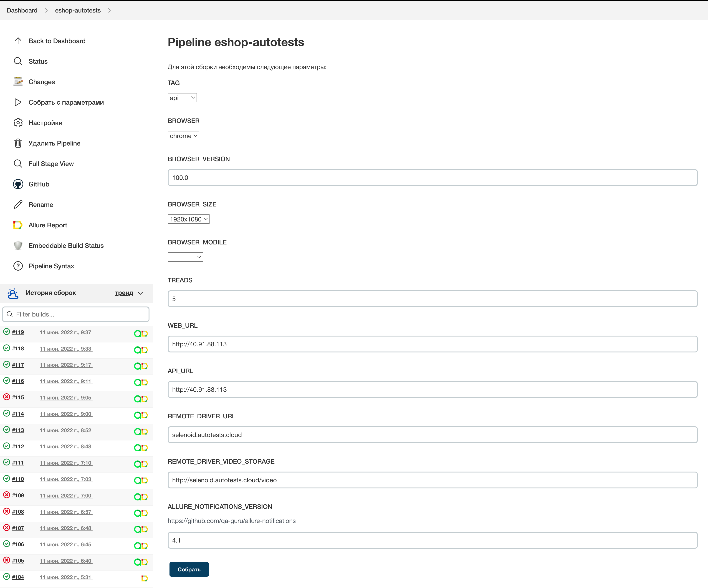This screenshot has width=708, height=588.
Task: Go to Status in the sidebar
Action: point(38,61)
